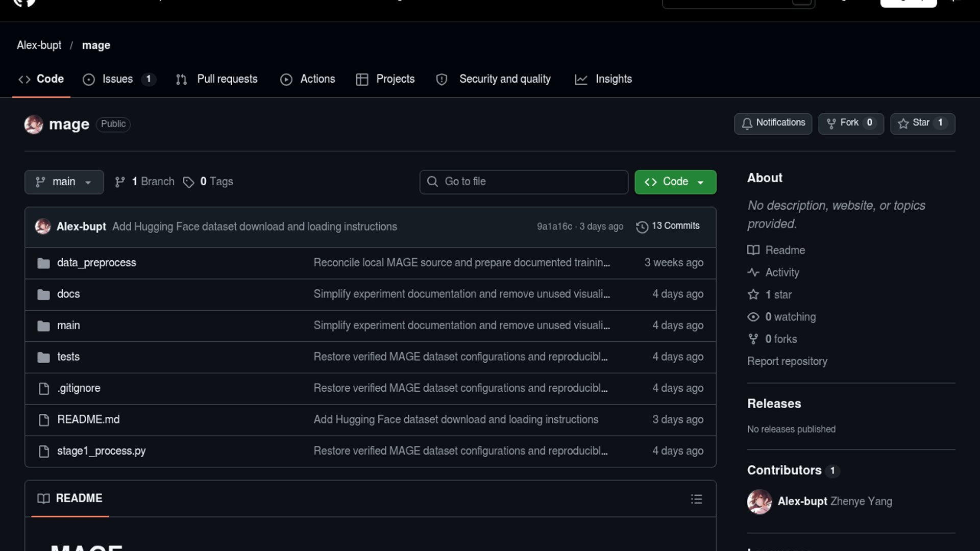Open the green Code dropdown
This screenshot has width=980, height=551.
click(x=675, y=182)
